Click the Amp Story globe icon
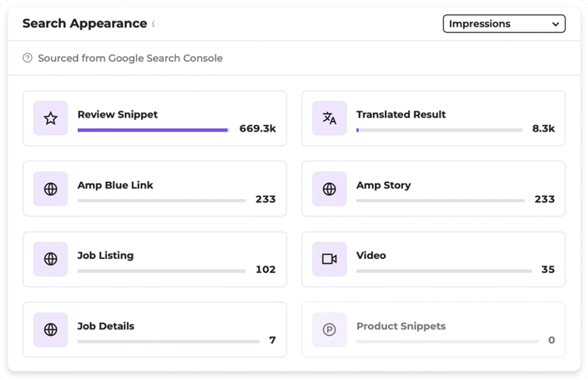 [329, 189]
